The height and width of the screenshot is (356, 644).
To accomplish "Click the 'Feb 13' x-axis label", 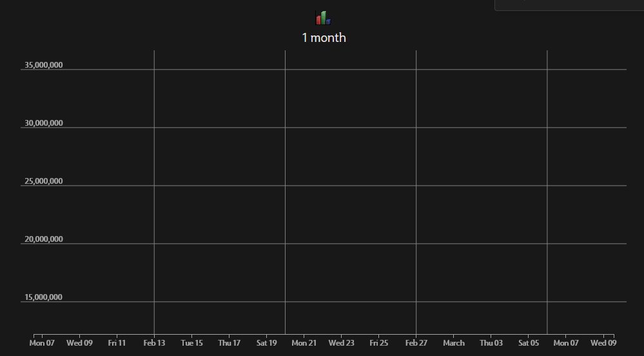I will (x=154, y=343).
